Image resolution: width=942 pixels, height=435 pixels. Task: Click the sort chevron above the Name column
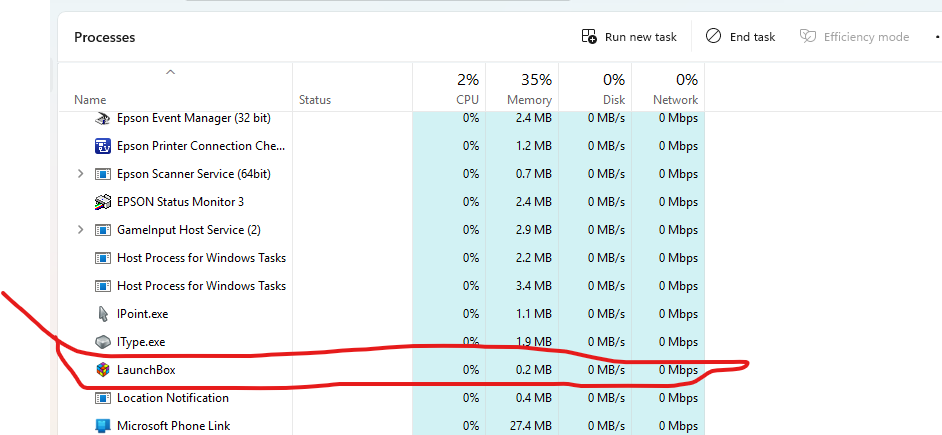171,72
